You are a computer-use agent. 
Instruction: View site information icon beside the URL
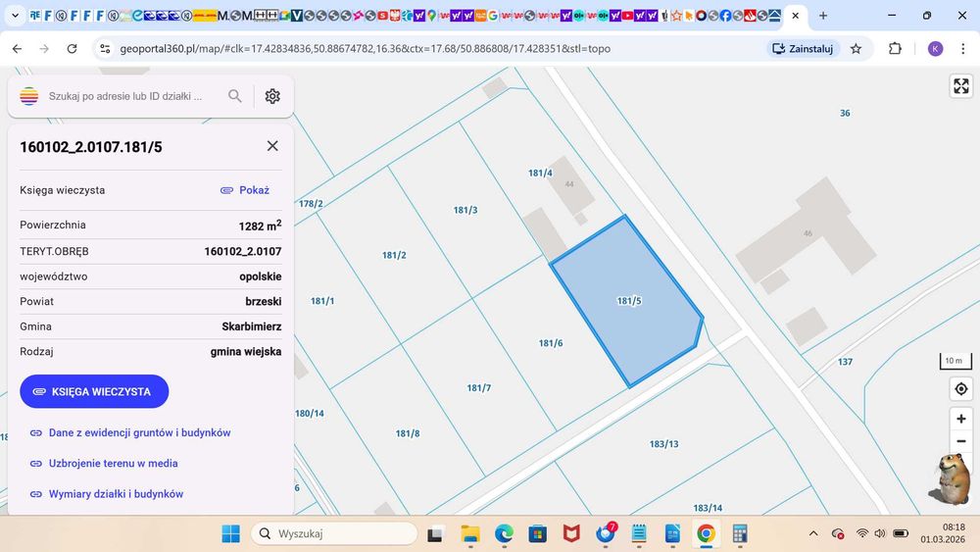pyautogui.click(x=105, y=49)
